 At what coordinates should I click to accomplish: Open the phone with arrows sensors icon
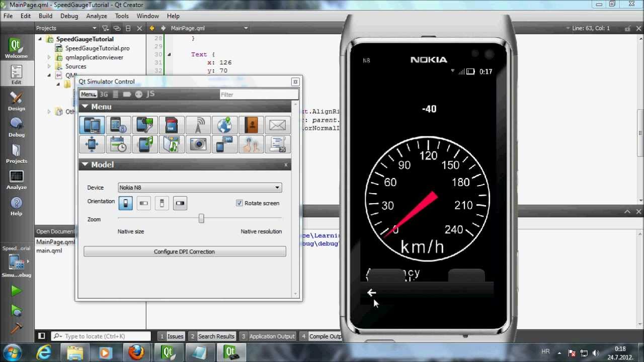point(92,144)
